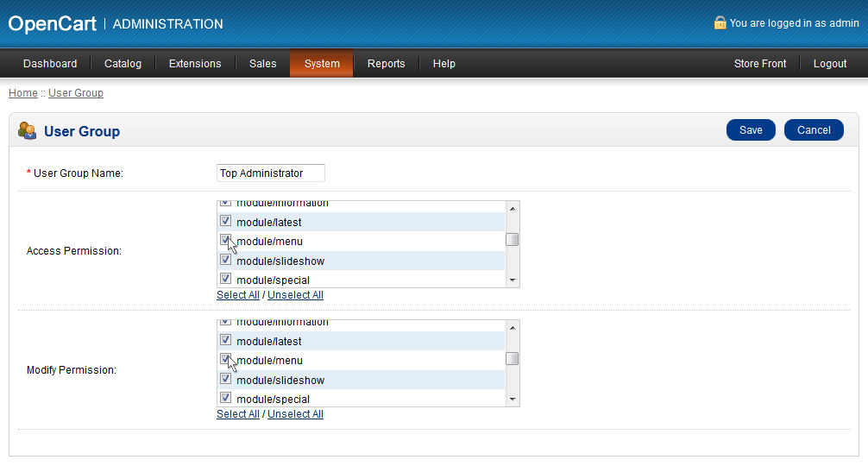Click the User Group heading text
This screenshot has height=466, width=868.
[x=82, y=131]
